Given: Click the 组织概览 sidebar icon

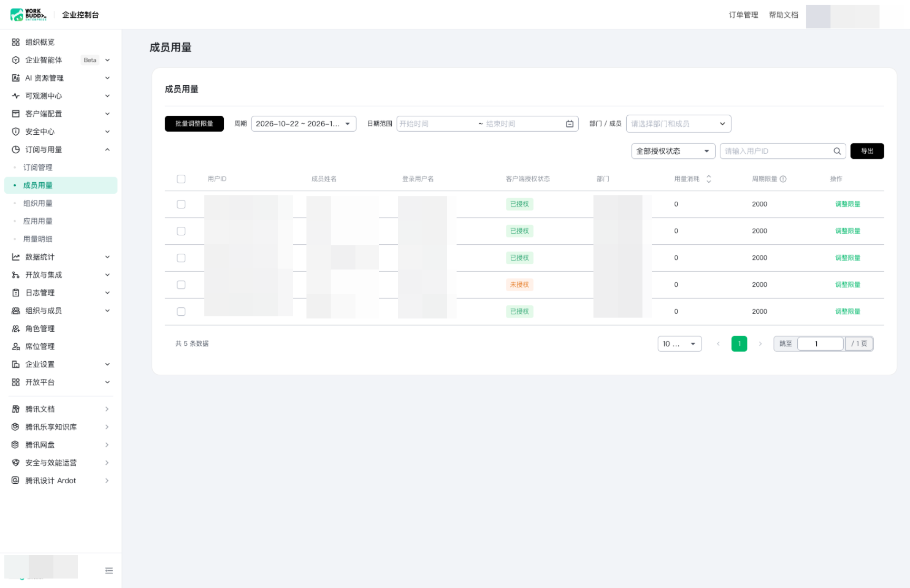Looking at the screenshot, I should coord(16,42).
